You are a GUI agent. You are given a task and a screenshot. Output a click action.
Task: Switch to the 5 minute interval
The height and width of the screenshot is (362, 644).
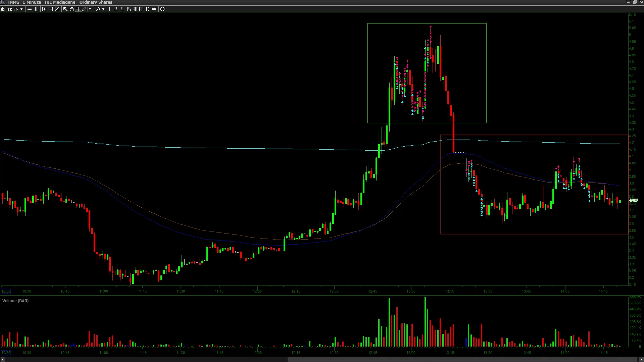pyautogui.click(x=122, y=9)
